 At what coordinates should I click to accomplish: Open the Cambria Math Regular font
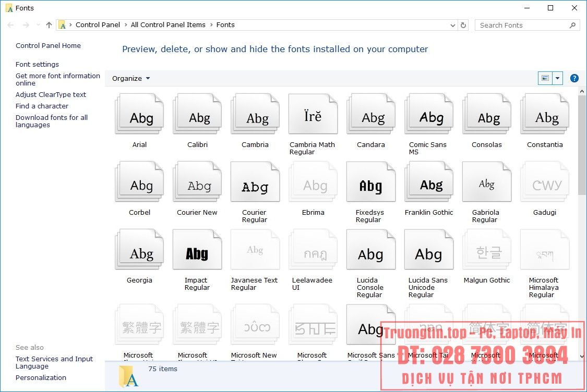click(313, 114)
